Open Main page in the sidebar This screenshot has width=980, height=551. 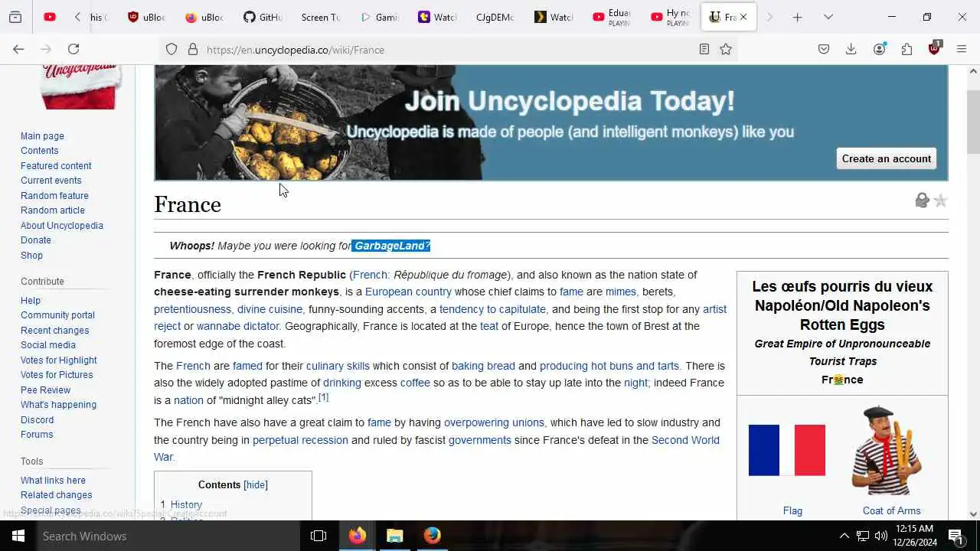point(42,136)
